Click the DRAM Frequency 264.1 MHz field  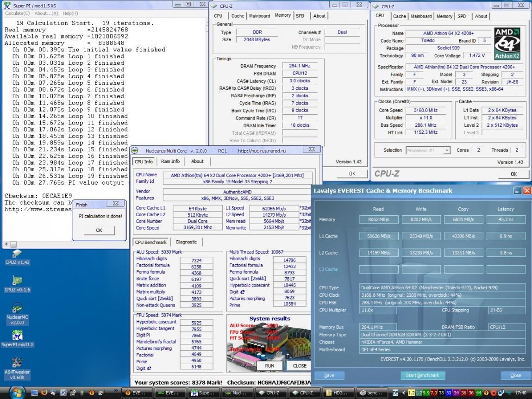pyautogui.click(x=300, y=66)
